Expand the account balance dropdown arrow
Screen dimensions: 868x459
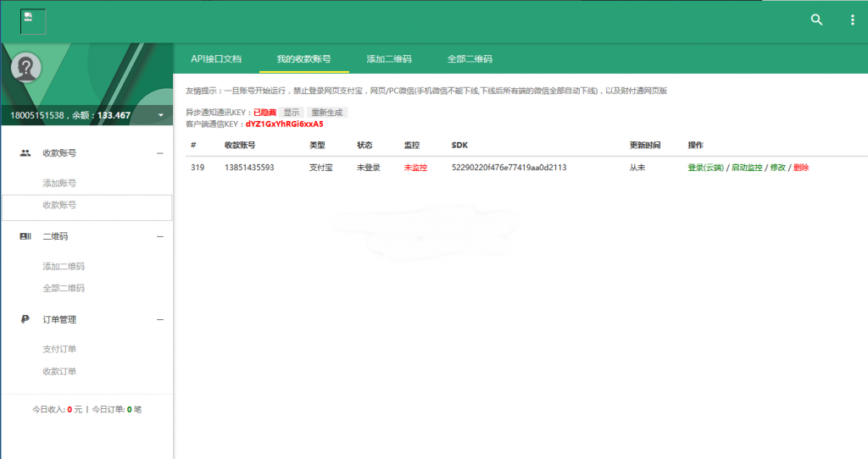tap(160, 115)
